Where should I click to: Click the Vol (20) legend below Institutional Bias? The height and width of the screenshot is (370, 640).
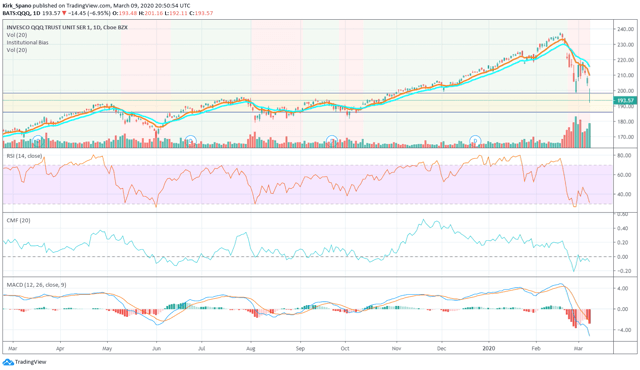(x=17, y=50)
